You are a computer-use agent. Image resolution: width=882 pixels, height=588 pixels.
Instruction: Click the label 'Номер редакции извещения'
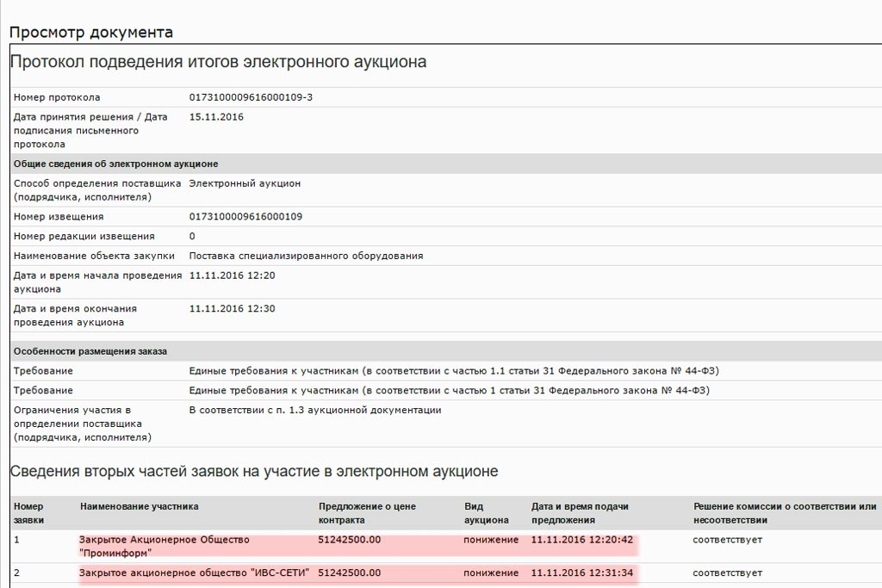tap(84, 236)
